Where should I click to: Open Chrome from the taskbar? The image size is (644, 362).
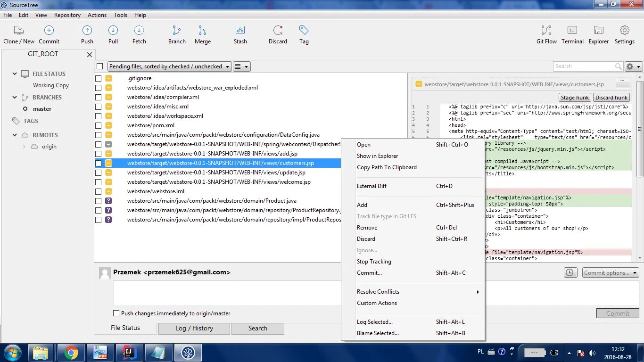(x=71, y=353)
